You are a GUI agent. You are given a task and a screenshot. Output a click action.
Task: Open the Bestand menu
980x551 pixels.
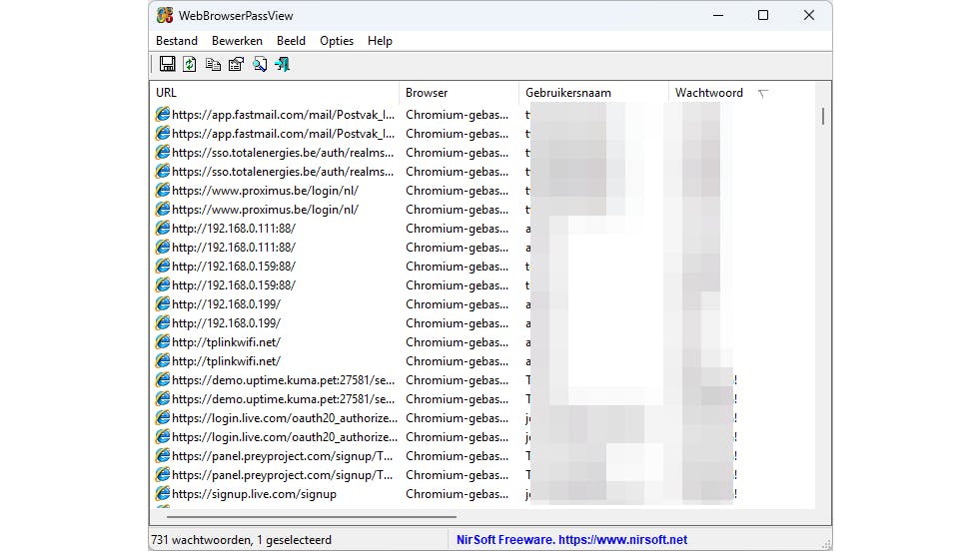tap(176, 41)
